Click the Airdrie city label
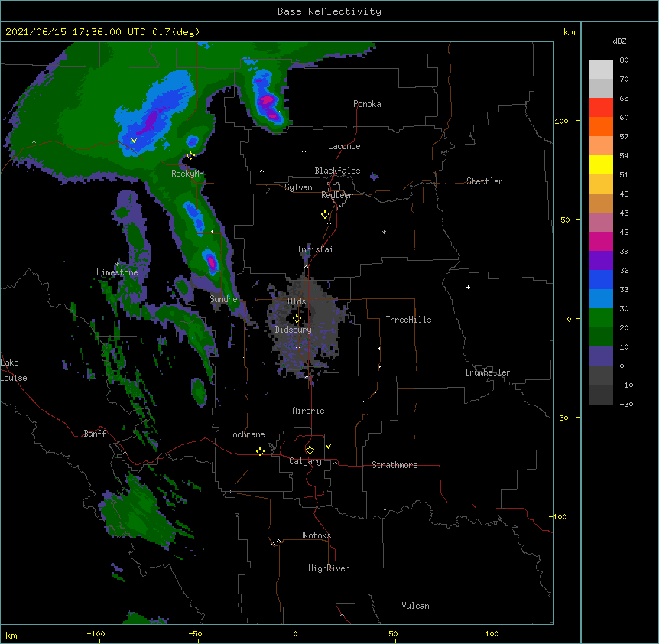659x644 pixels. [309, 411]
